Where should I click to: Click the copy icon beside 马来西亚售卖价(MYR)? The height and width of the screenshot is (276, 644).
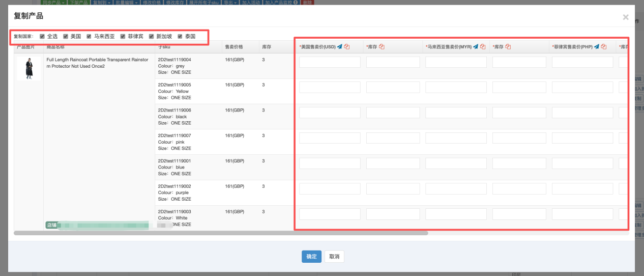(483, 47)
